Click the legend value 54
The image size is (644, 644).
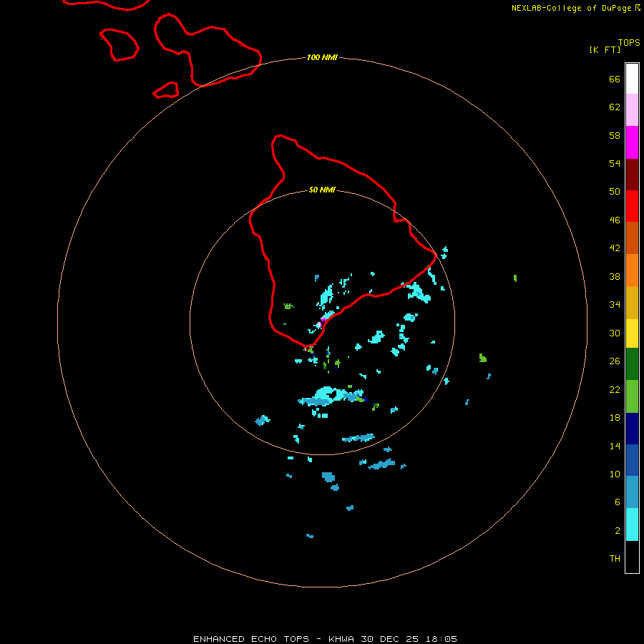[x=615, y=163]
